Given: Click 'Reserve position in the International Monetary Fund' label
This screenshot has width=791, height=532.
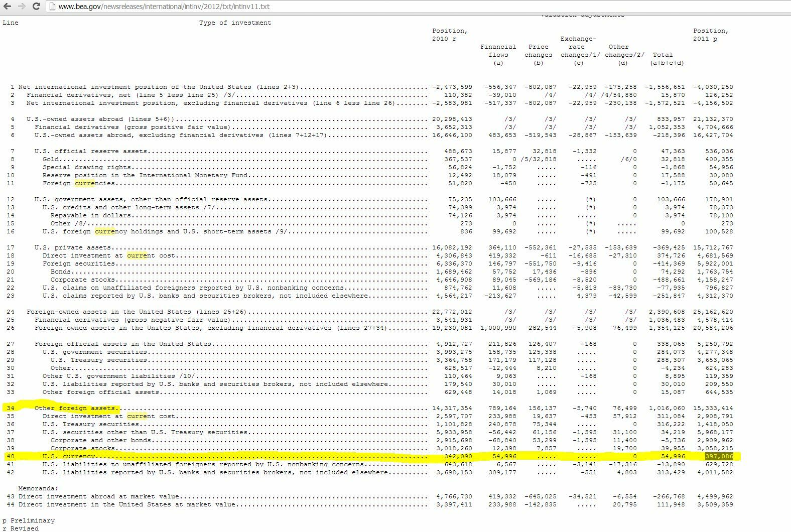Looking at the screenshot, I should (145, 176).
